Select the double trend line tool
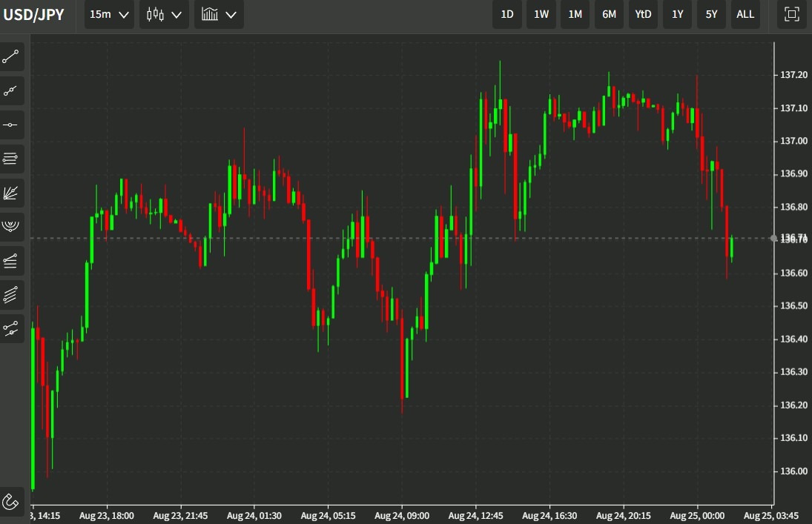812x524 pixels. 11,329
